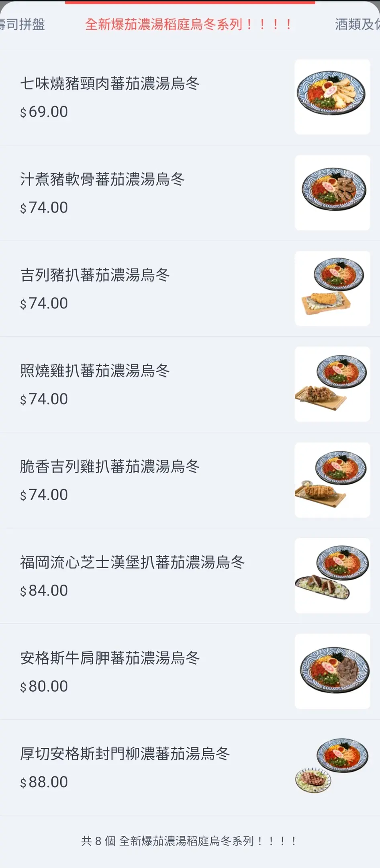Pick the 照燒雞扒蕃茄濃湯烏冬 menu item
380x868 pixels.
(95, 371)
